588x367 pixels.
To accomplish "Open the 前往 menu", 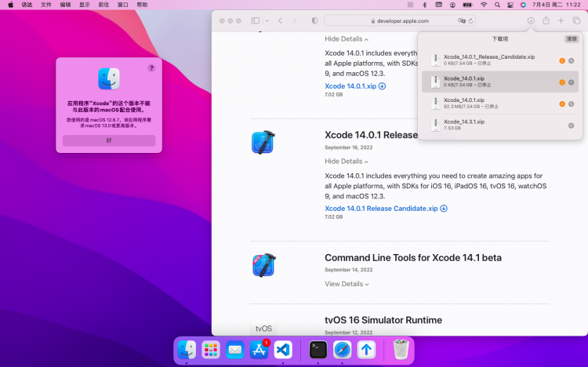I will [103, 5].
